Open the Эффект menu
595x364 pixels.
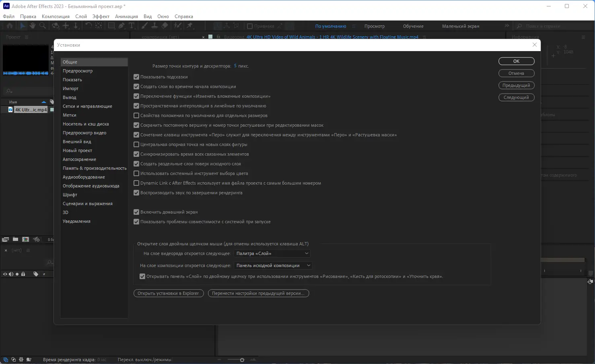click(101, 16)
